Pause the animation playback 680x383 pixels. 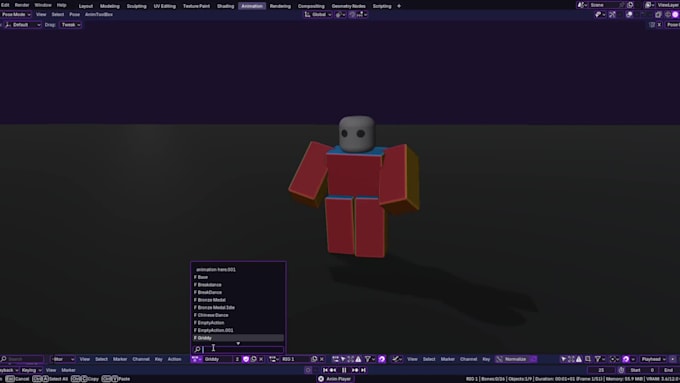tap(344, 370)
